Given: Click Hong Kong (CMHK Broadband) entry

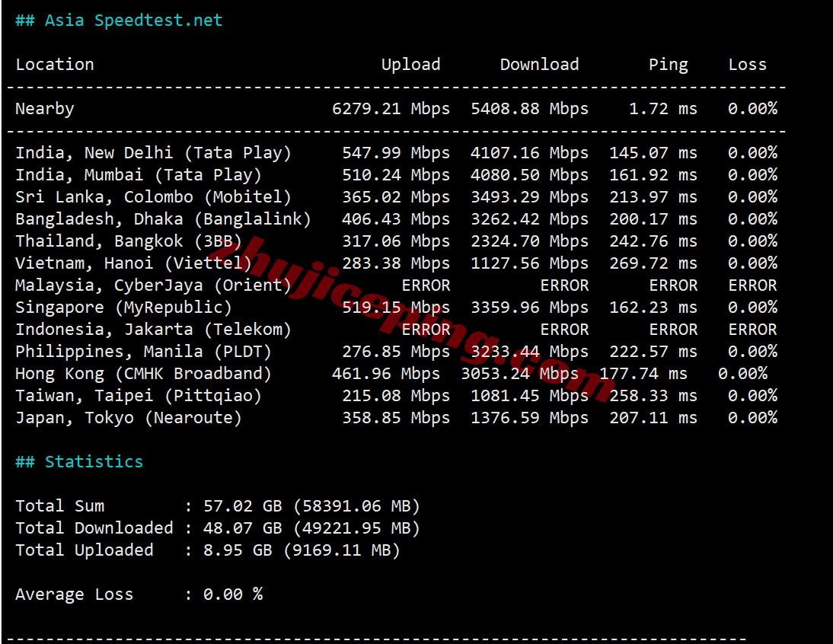Looking at the screenshot, I should pyautogui.click(x=143, y=374).
